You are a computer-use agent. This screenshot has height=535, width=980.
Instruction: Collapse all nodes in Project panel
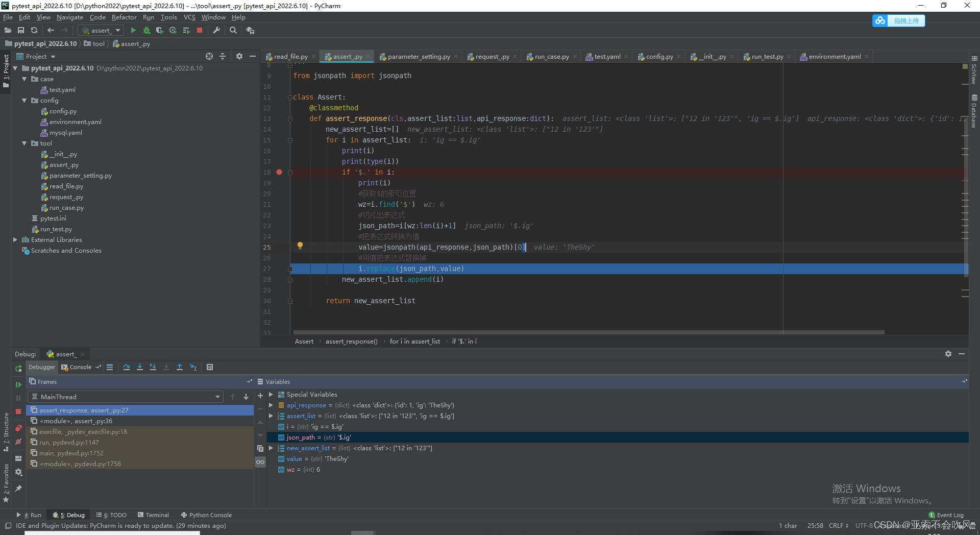(x=223, y=56)
